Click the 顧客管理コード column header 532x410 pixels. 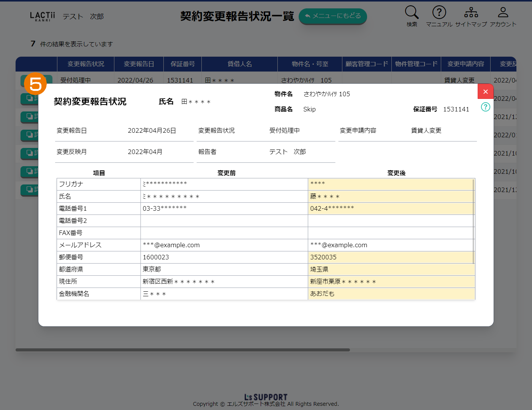coord(367,64)
